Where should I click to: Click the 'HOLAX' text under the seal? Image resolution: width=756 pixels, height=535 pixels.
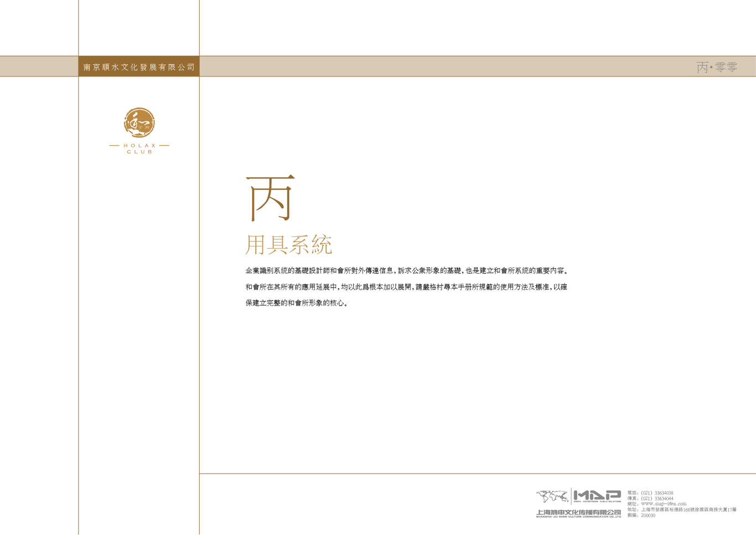click(139, 146)
